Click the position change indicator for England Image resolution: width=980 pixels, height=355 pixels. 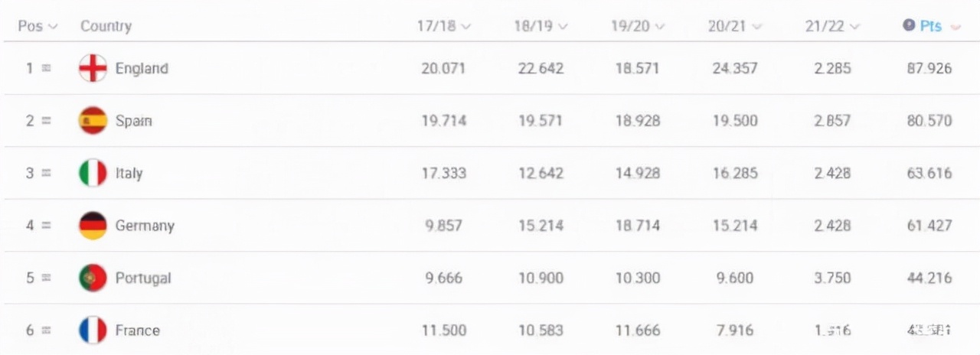tap(46, 68)
